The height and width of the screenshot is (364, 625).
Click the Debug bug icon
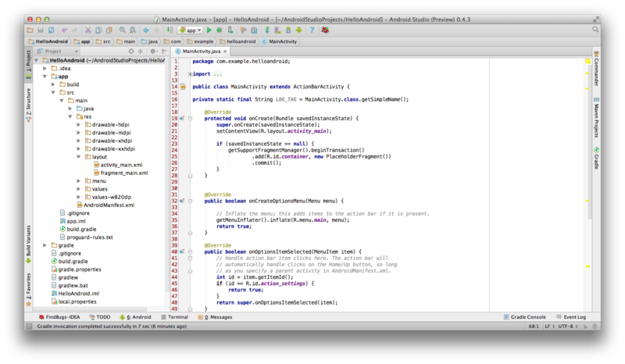coord(220,30)
